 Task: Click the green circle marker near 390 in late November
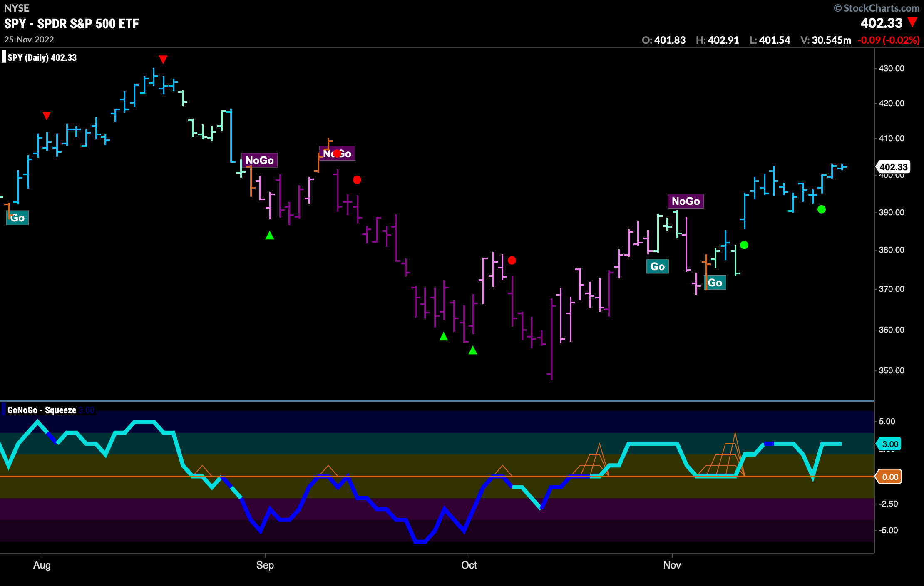click(x=822, y=209)
